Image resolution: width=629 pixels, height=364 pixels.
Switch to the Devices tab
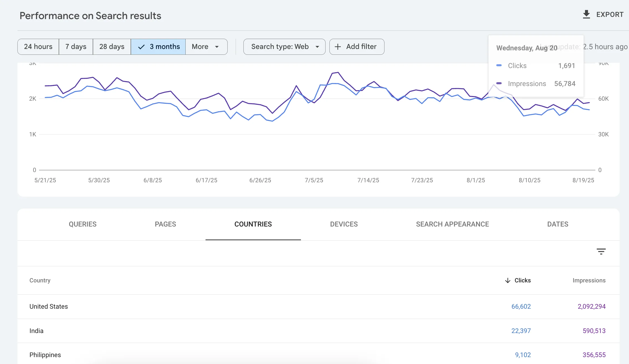(344, 224)
